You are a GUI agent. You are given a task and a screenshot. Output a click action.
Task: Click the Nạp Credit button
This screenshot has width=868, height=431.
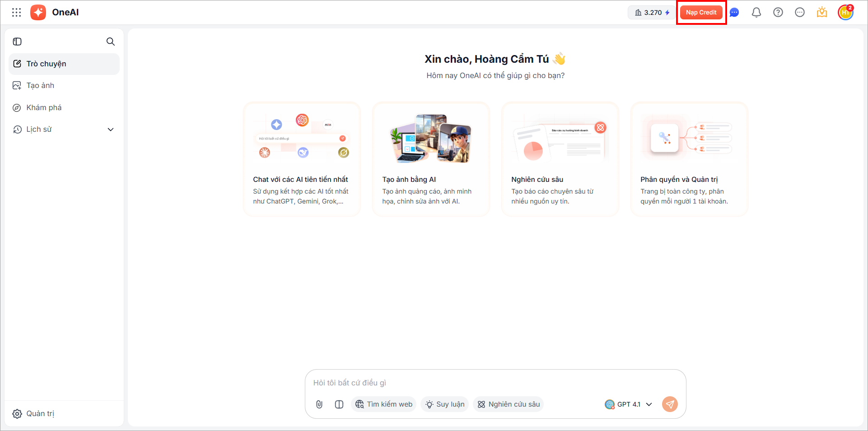[701, 13]
